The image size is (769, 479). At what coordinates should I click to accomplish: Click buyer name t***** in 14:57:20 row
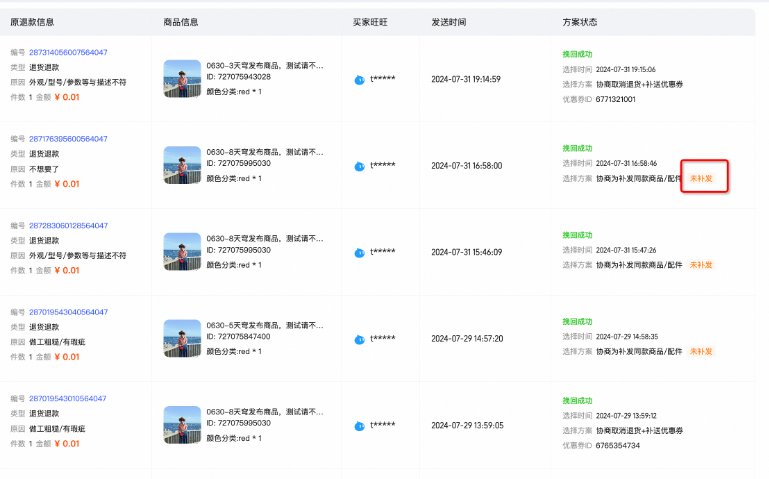click(x=383, y=338)
